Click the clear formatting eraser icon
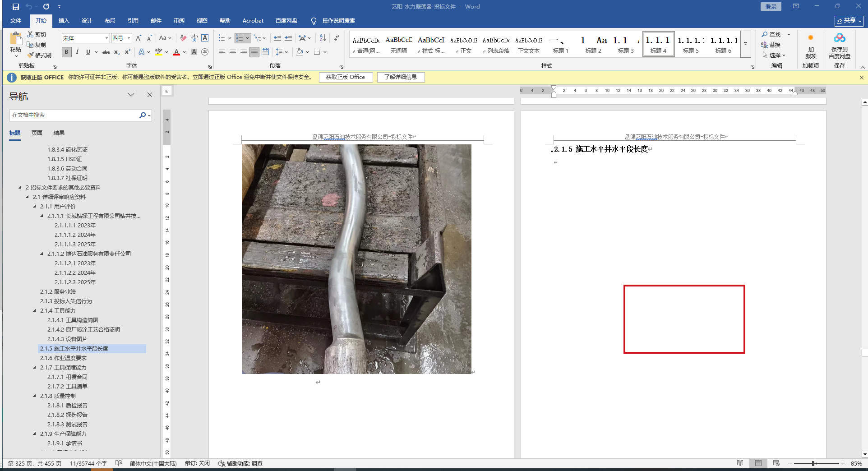Viewport: 868px width, 471px height. [183, 38]
